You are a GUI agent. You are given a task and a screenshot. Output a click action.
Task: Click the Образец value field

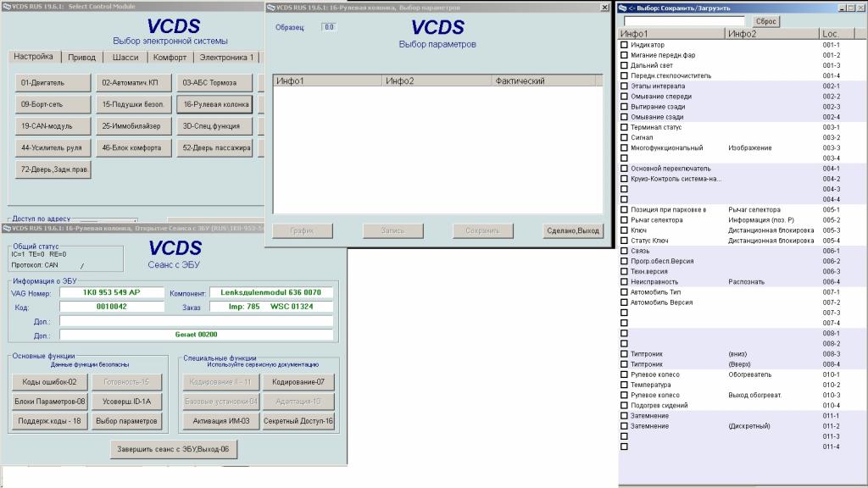tap(329, 27)
